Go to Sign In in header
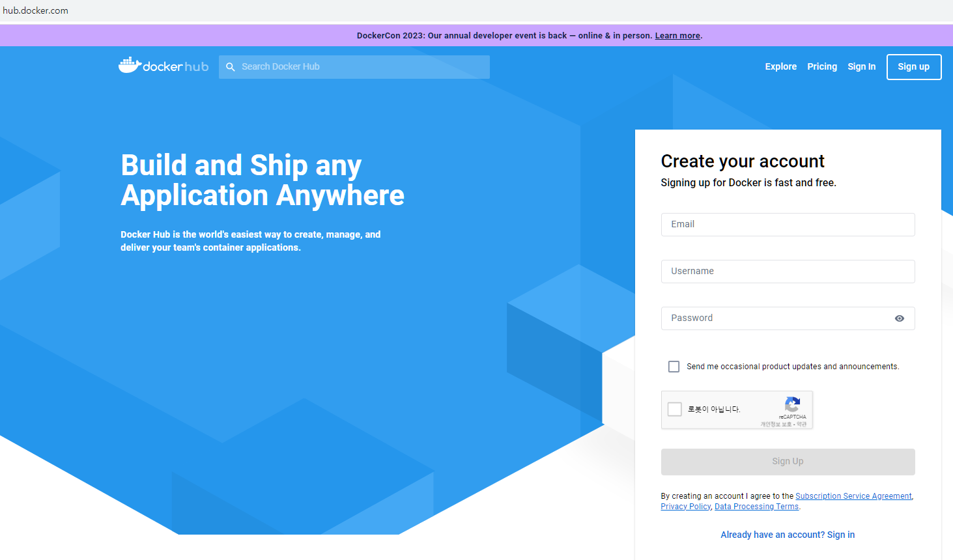The width and height of the screenshot is (953, 560). pos(861,66)
